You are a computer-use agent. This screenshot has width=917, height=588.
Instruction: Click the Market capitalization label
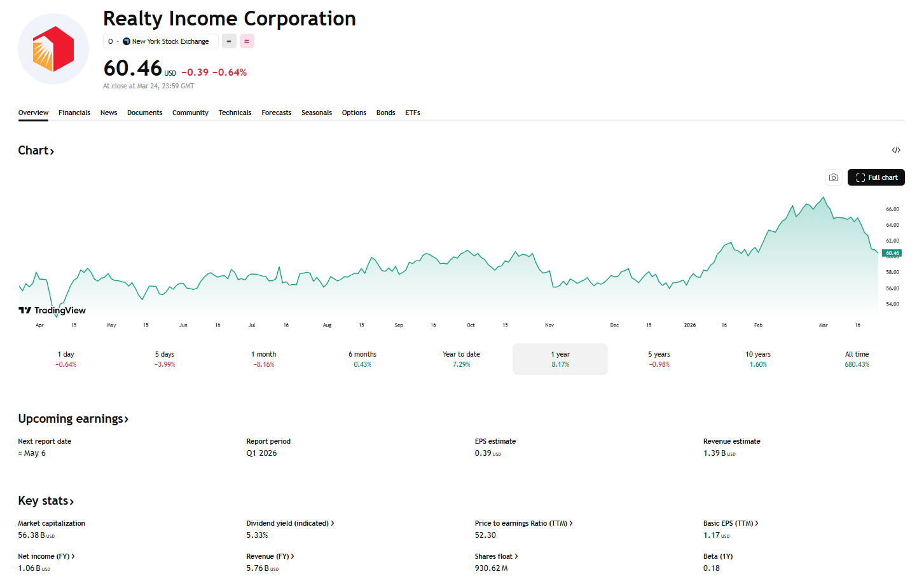coord(52,523)
